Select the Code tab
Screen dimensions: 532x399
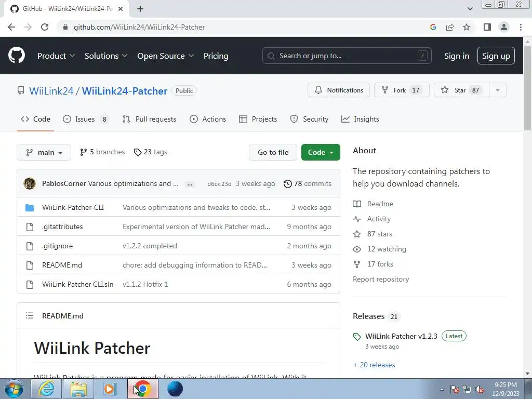[x=35, y=119]
